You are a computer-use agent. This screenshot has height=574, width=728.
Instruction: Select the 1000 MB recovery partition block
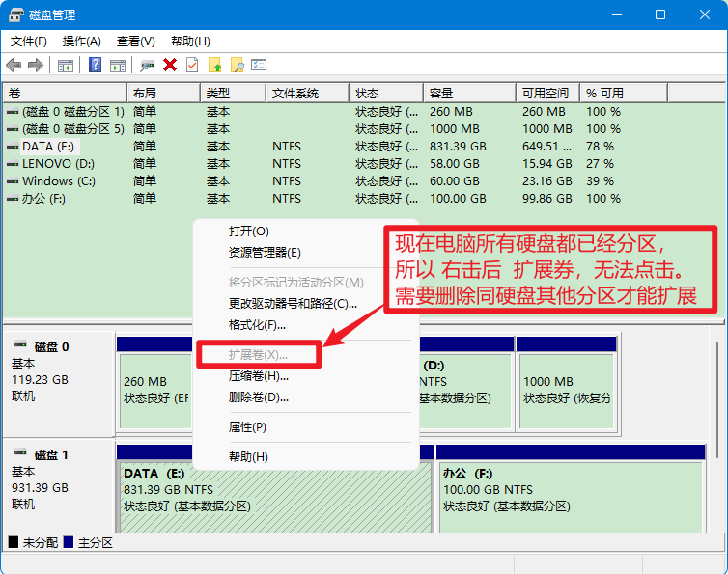pos(567,391)
